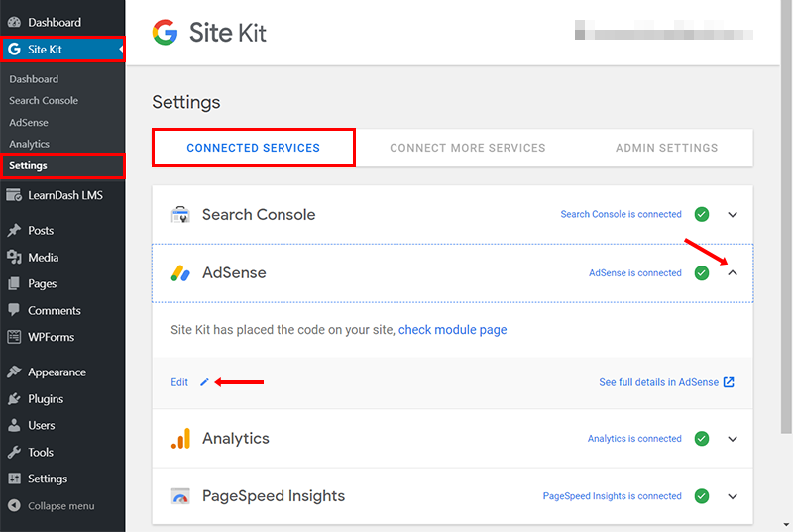Viewport: 793px width, 532px height.
Task: Click the Google logo in Site Kit header
Action: click(x=165, y=33)
